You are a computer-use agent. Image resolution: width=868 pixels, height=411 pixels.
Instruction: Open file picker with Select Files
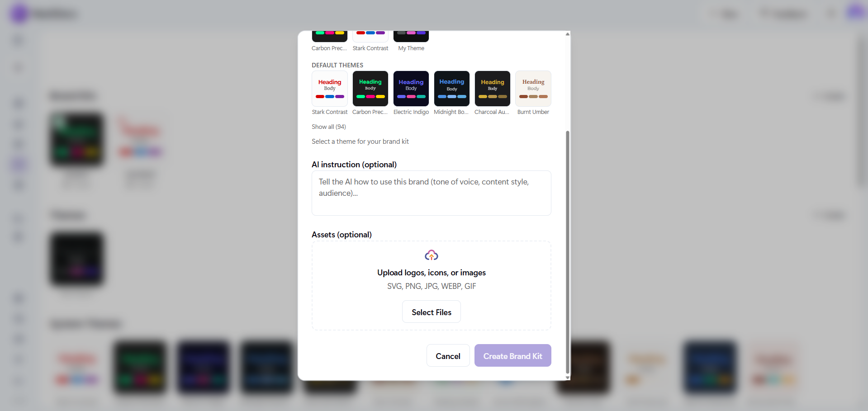[431, 312]
